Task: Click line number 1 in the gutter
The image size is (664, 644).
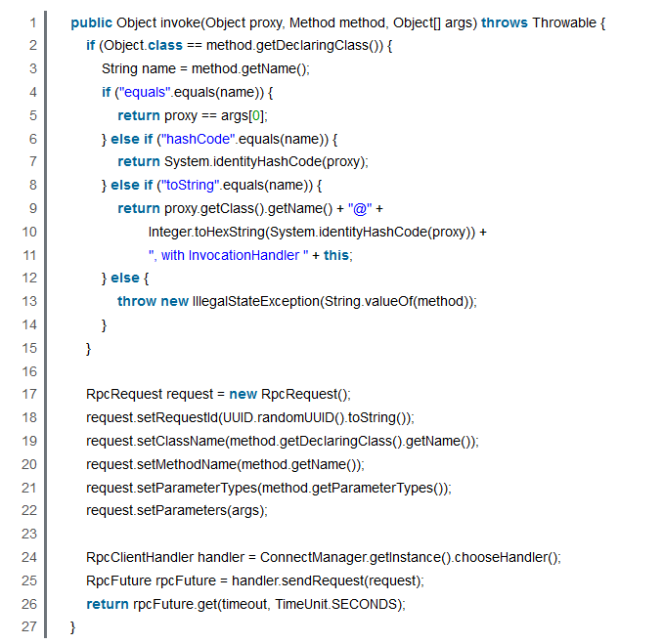Action: (x=33, y=22)
